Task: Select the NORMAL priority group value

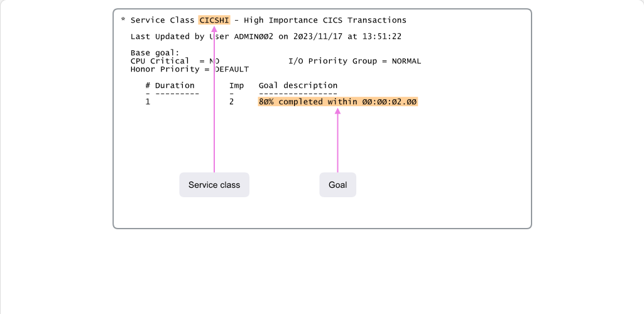Action: click(407, 61)
